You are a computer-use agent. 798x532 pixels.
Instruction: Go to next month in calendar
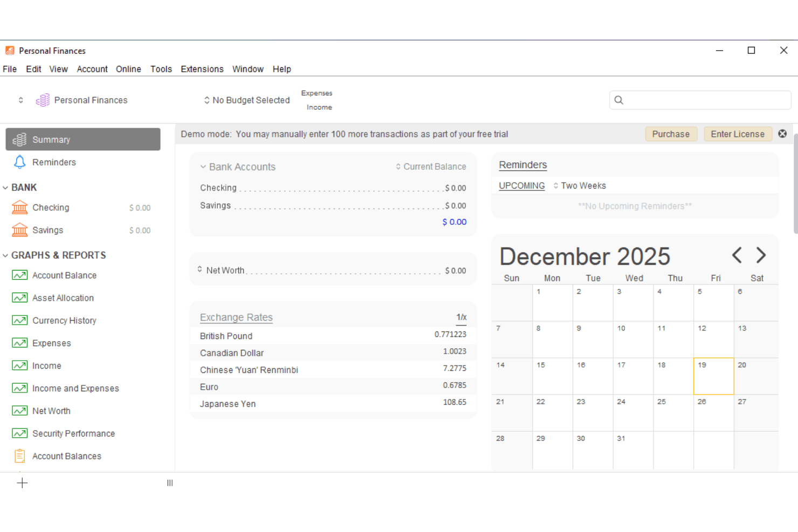click(x=761, y=255)
